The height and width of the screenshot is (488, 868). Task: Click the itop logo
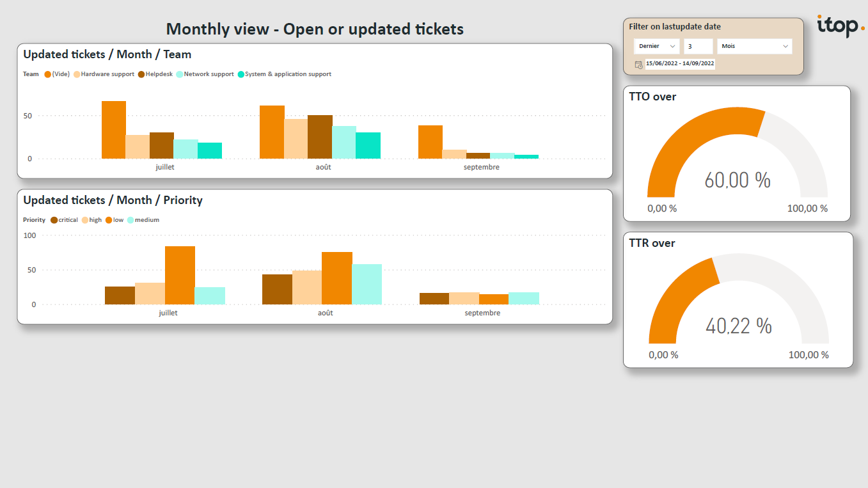coord(840,26)
